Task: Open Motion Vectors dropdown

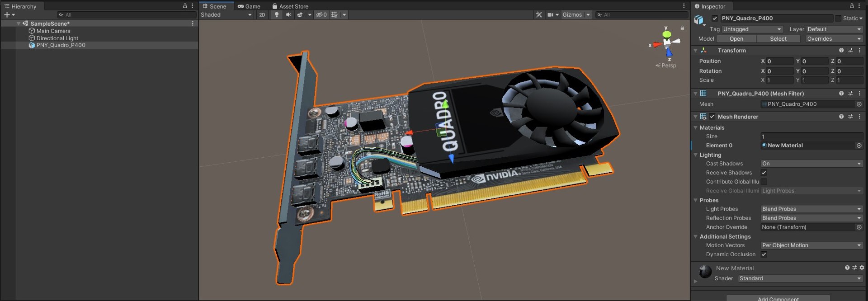Action: [x=812, y=245]
